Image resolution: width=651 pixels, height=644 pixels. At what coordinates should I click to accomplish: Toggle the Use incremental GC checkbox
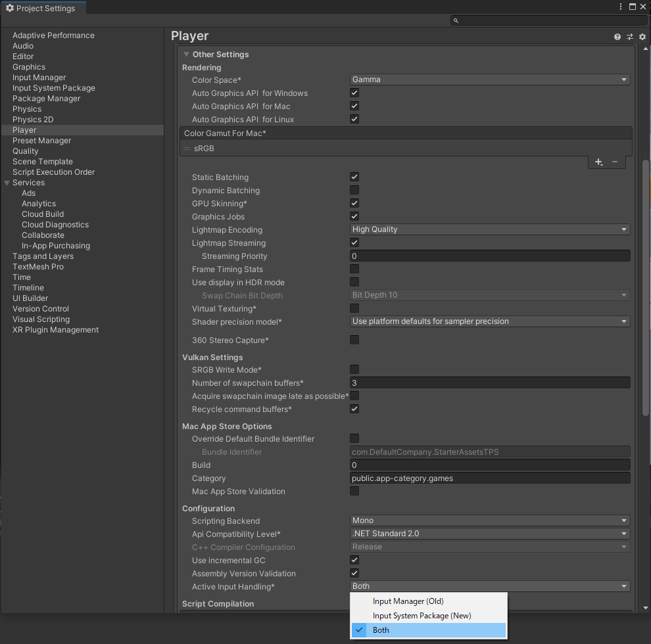[354, 561]
